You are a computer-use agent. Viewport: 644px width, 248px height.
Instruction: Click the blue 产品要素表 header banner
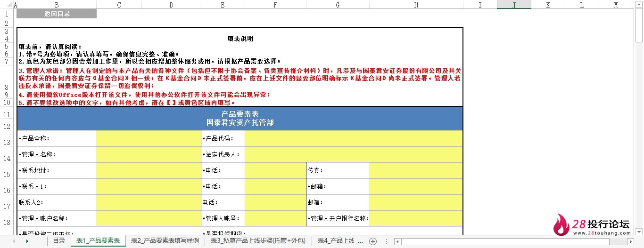pos(240,118)
